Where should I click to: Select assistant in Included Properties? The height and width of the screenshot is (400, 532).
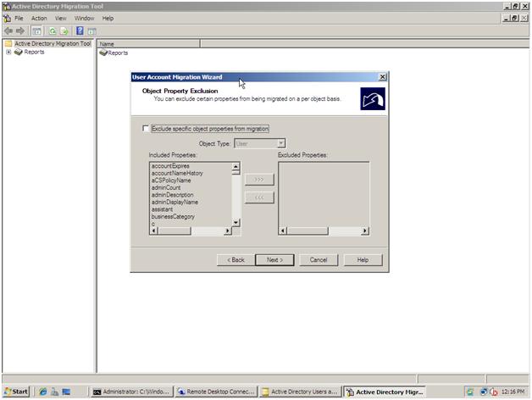pos(162,209)
